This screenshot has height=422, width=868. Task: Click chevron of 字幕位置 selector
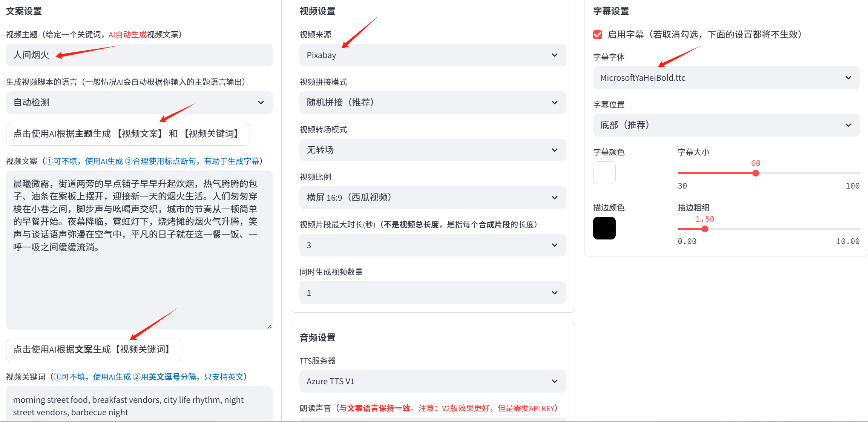(x=848, y=125)
